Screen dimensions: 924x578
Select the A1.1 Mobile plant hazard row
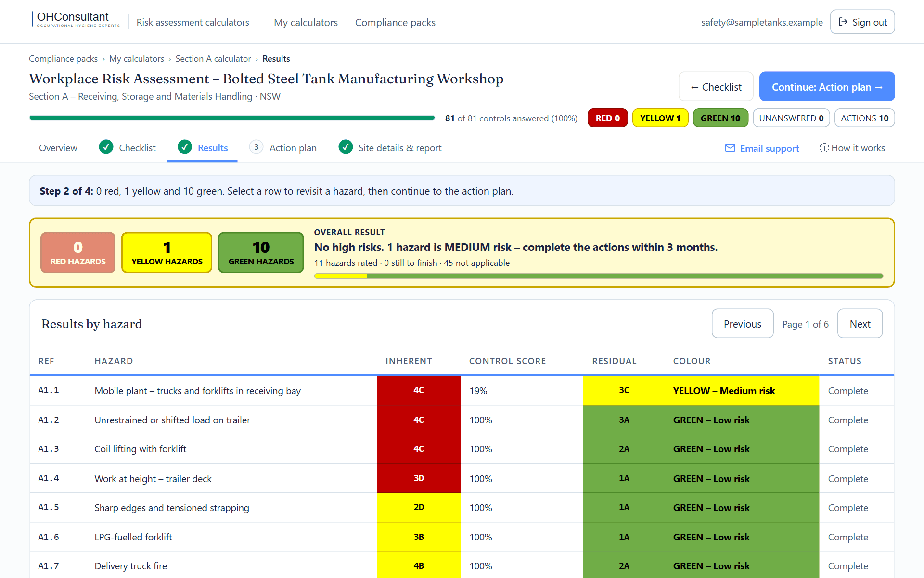(462, 390)
